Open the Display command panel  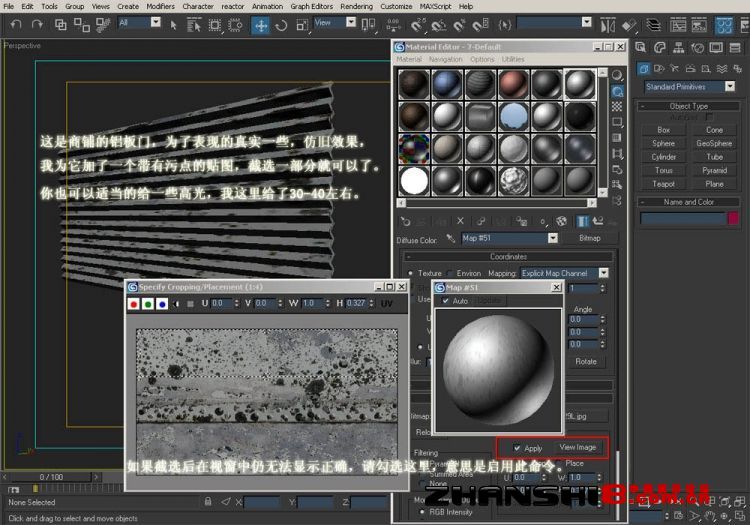[x=716, y=47]
